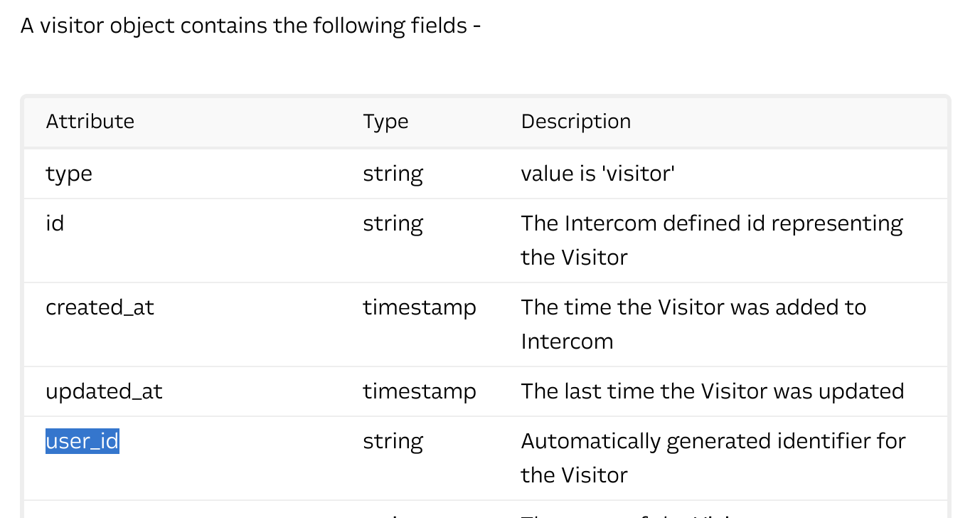The height and width of the screenshot is (518, 980).
Task: Click 'The time the Visitor was added' text
Action: [x=693, y=307]
